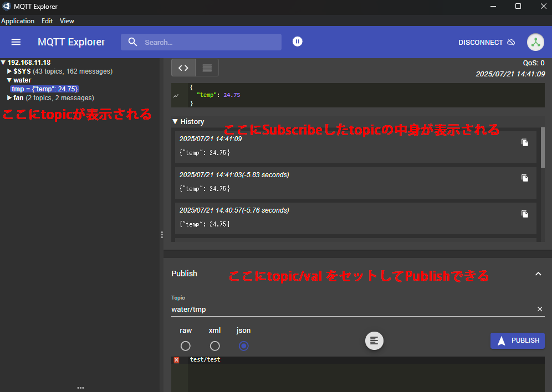The image size is (552, 392).
Task: Collapse the water topic node
Action: 9,80
